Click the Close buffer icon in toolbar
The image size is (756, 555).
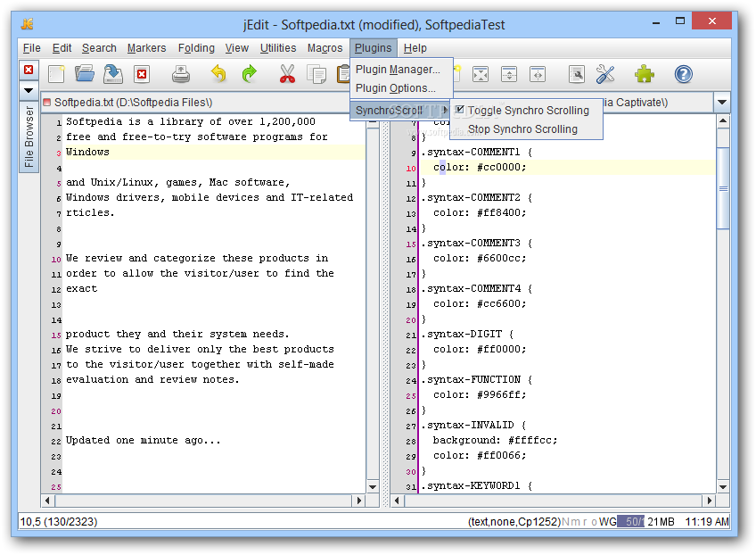(142, 74)
